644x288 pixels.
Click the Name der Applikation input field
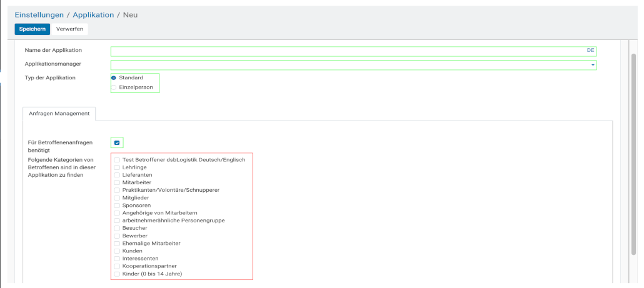[347, 51]
